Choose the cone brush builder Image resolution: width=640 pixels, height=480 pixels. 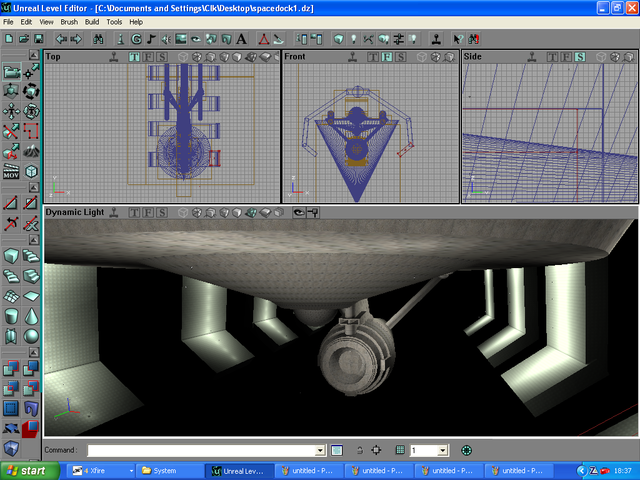pos(32,316)
